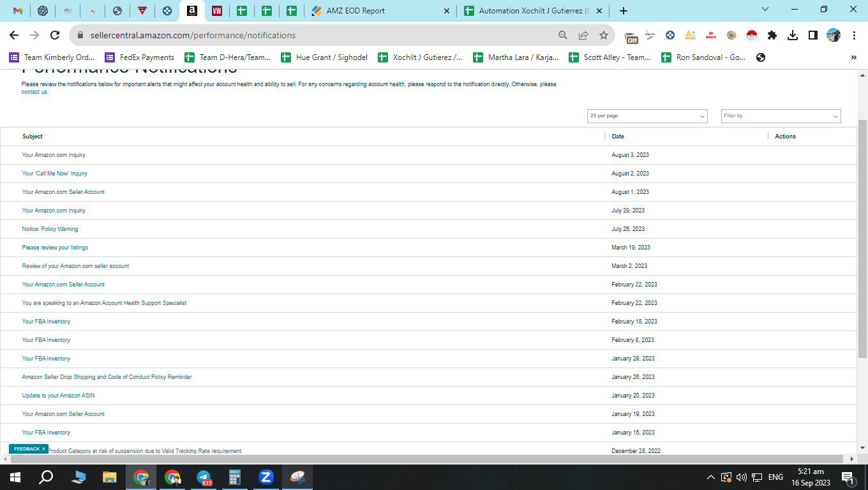Open Scott Alley - Team bookmark

pos(610,57)
